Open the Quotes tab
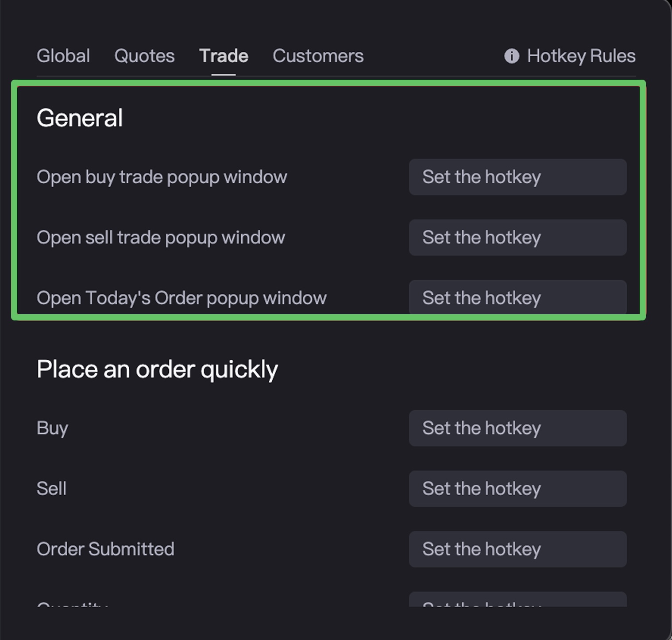672x640 pixels. click(x=144, y=56)
